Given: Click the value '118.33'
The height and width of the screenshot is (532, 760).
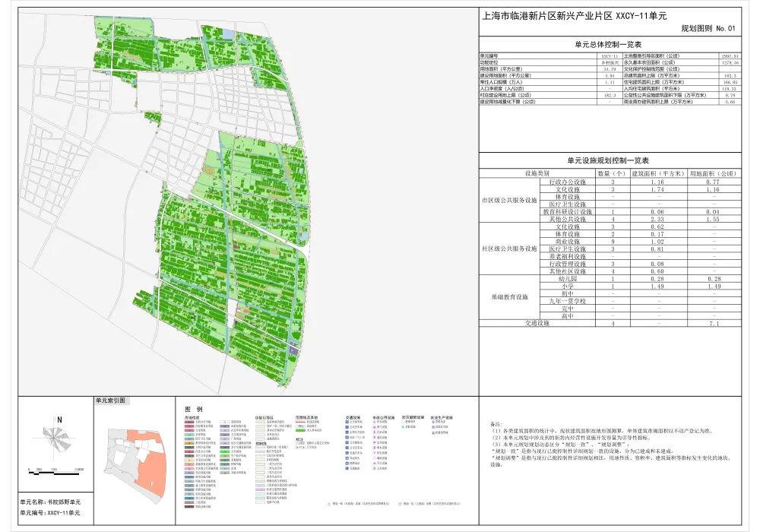Looking at the screenshot, I should (x=730, y=89).
